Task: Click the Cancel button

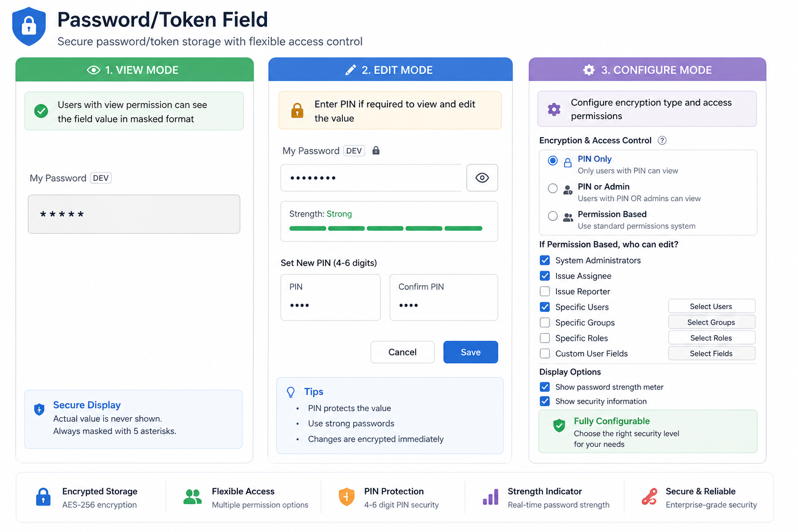Action: pyautogui.click(x=402, y=352)
